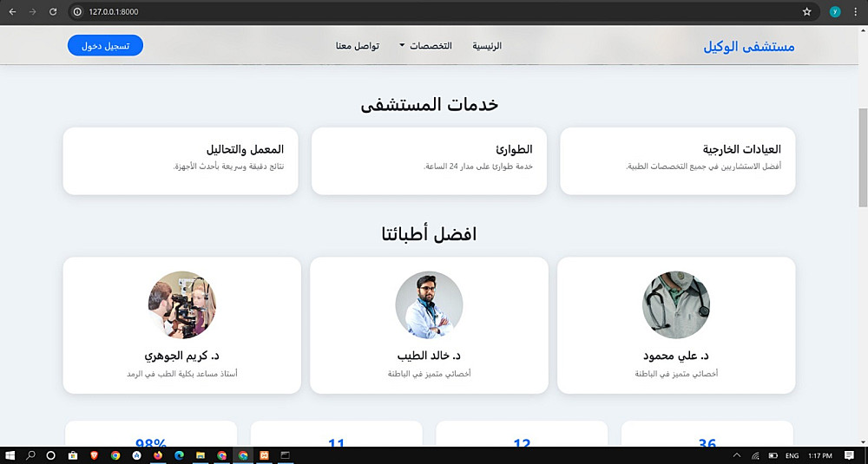
Task: Open the Chrome three-dot menu
Action: pyautogui.click(x=855, y=11)
